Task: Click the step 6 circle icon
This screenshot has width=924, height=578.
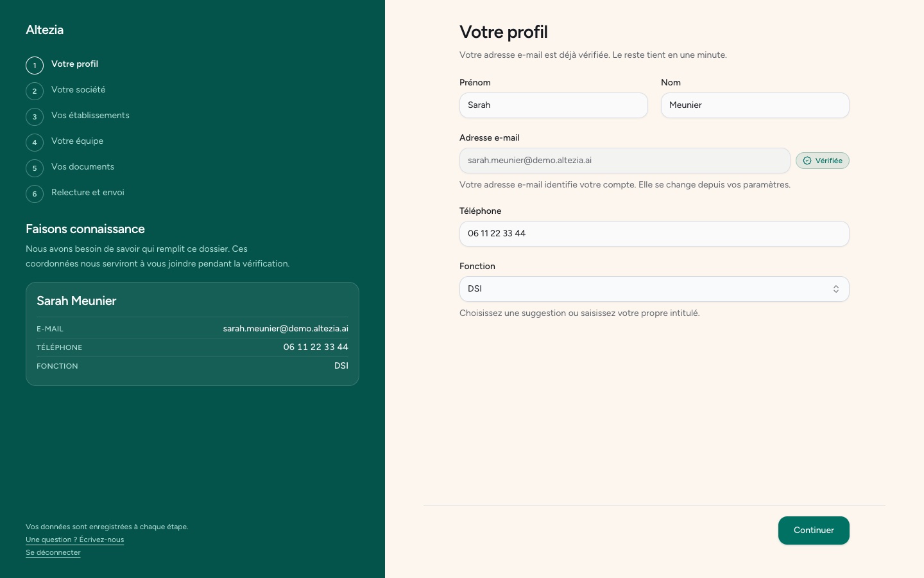Action: [x=35, y=194]
